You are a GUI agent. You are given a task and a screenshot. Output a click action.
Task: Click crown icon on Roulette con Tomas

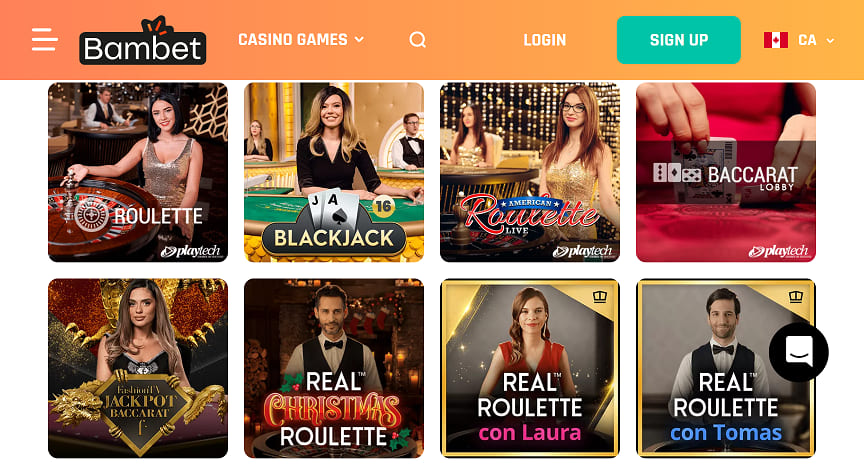[796, 297]
